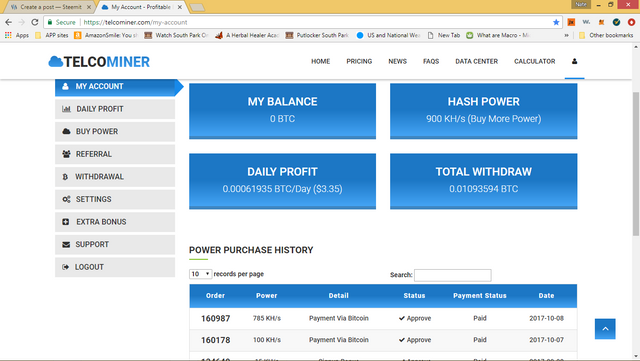Open A Herbal Healer Academy bookmark

[x=247, y=35]
